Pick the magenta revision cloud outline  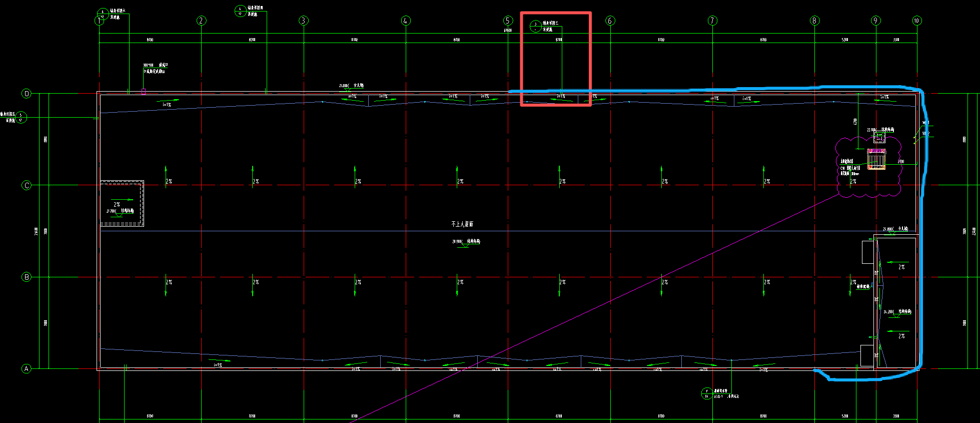coord(869,167)
